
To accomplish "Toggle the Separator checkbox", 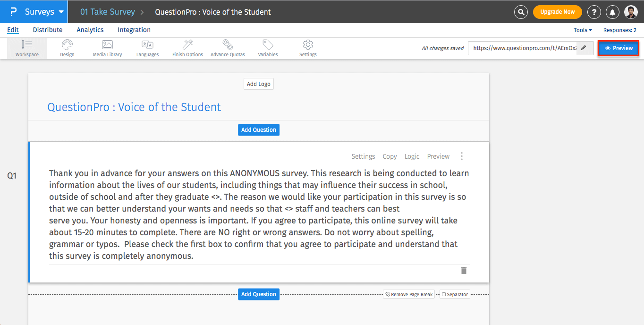I will 444,294.
